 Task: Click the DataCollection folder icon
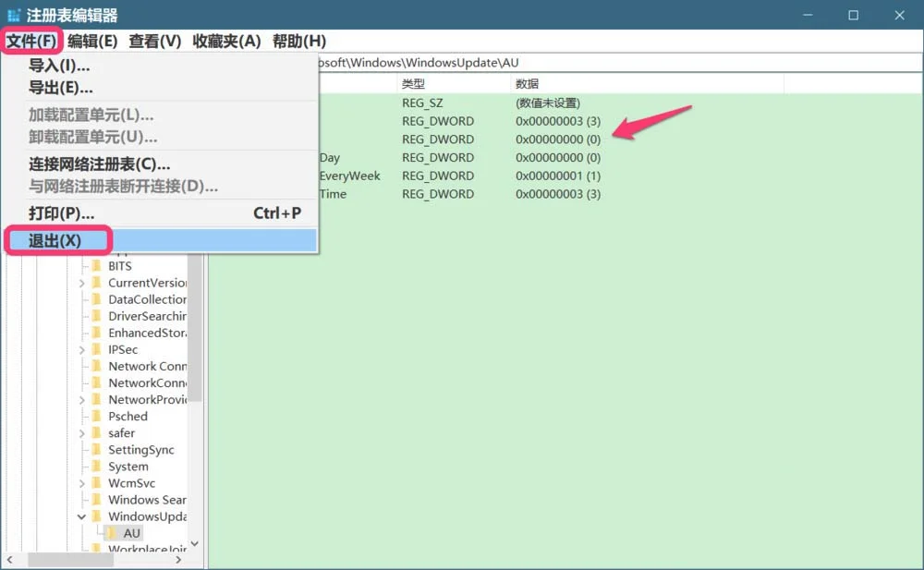97,298
